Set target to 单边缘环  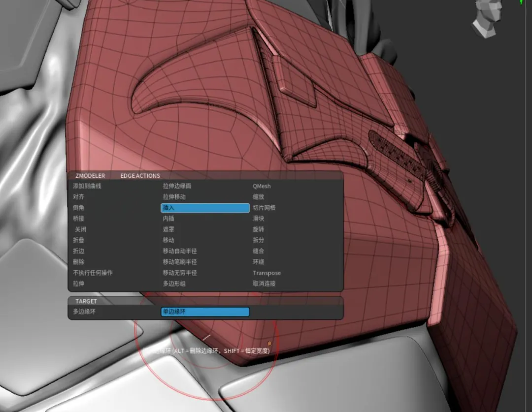pos(205,312)
